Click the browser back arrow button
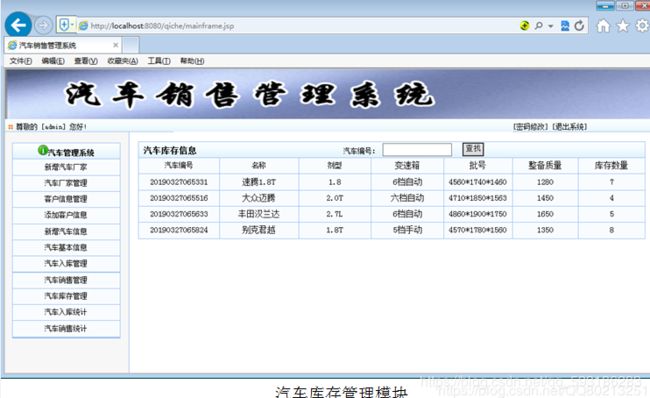Screen dimensions: 650x398 pos(18,25)
